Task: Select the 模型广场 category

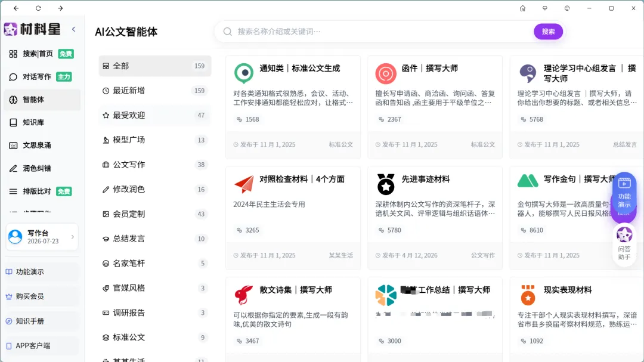Action: point(155,140)
